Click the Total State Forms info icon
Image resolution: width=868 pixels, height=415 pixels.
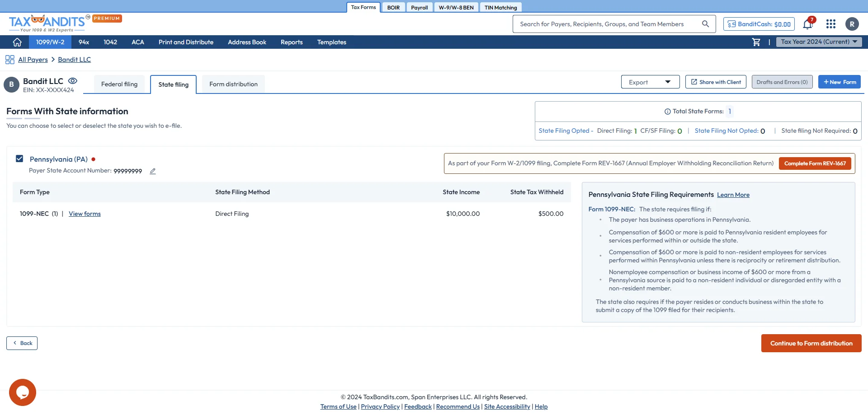coord(667,112)
